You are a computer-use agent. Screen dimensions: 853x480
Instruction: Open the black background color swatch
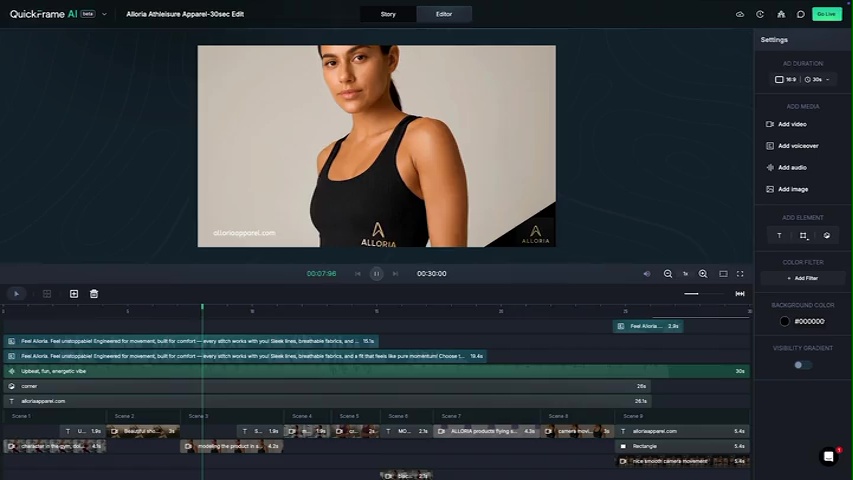pyautogui.click(x=785, y=321)
